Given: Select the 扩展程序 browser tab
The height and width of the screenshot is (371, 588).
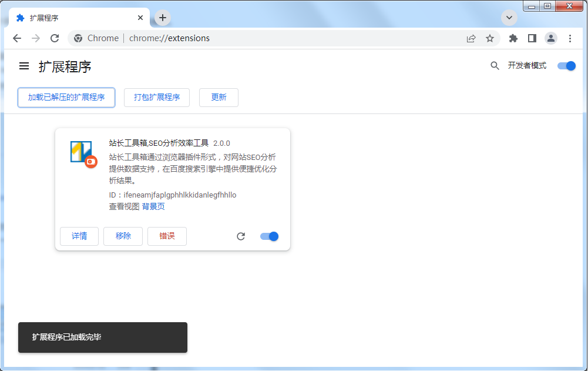Looking at the screenshot, I should pos(79,18).
